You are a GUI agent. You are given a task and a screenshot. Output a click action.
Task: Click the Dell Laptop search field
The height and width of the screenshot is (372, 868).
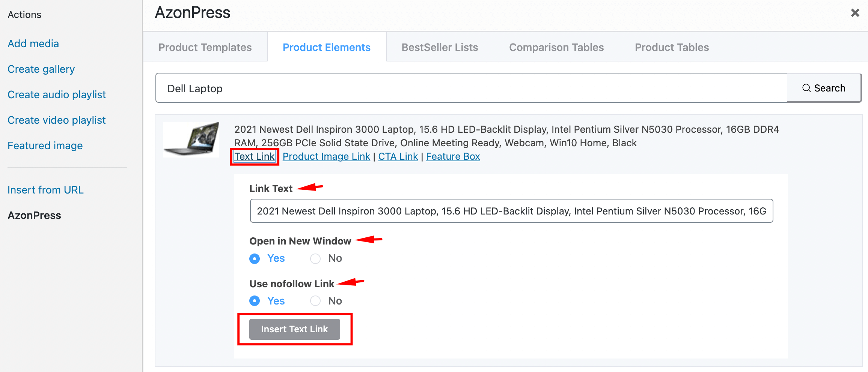pos(471,88)
